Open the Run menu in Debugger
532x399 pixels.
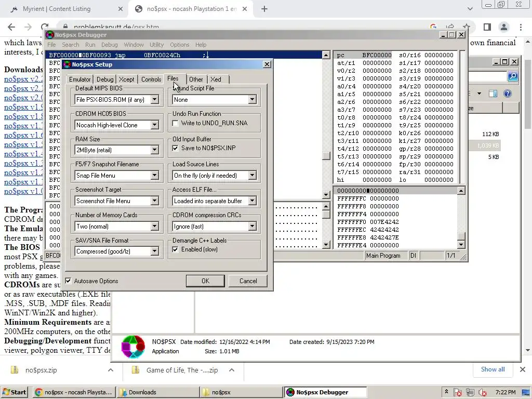(90, 45)
